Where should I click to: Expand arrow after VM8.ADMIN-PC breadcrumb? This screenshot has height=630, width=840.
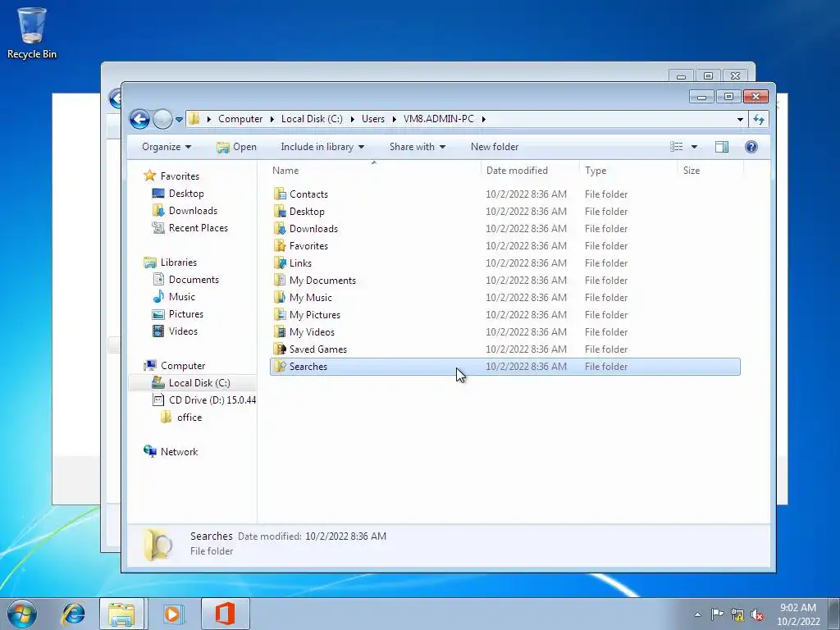(x=483, y=119)
